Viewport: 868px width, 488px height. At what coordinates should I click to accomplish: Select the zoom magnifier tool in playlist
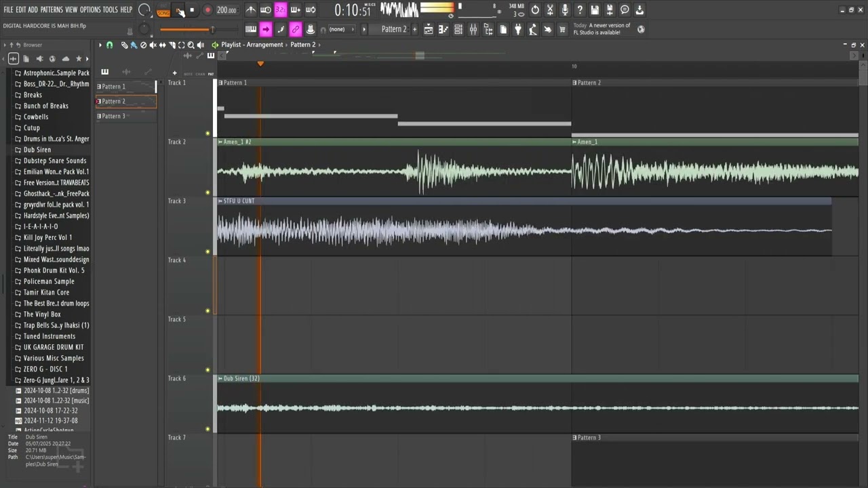[x=191, y=45]
